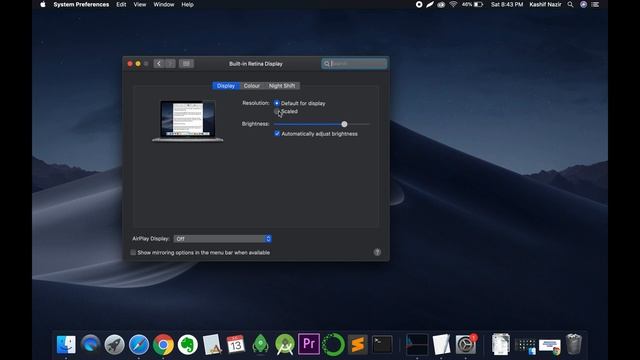Open the View menu

[x=140, y=4]
